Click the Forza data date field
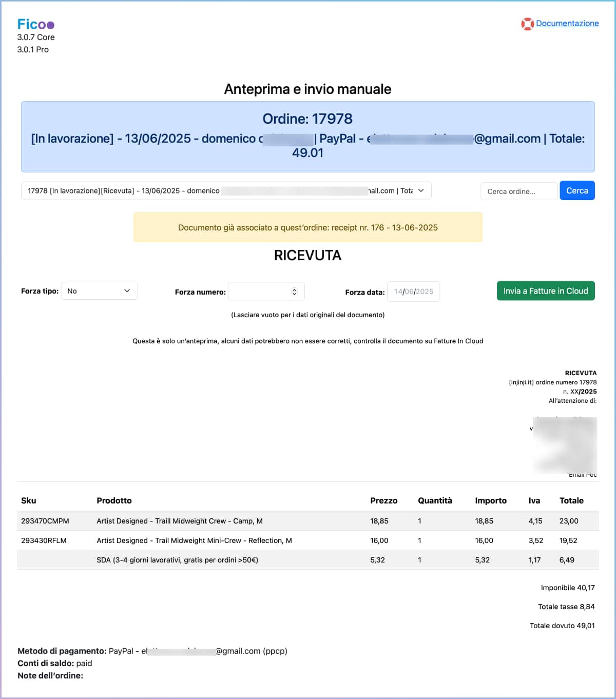 pos(413,292)
